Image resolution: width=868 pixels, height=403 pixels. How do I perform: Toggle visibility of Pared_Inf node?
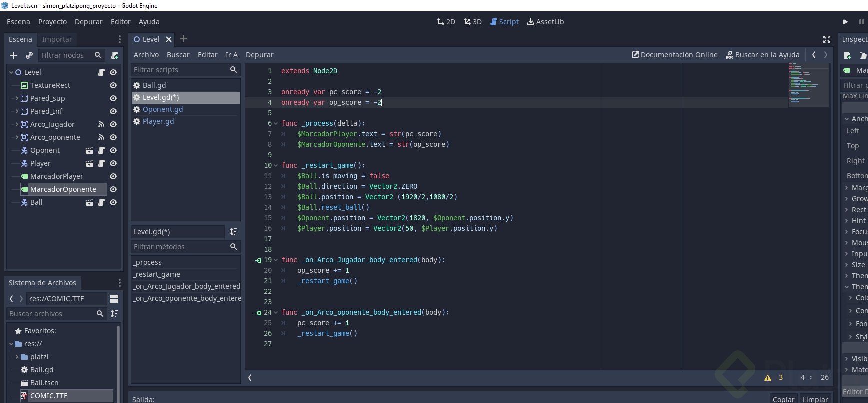[113, 111]
